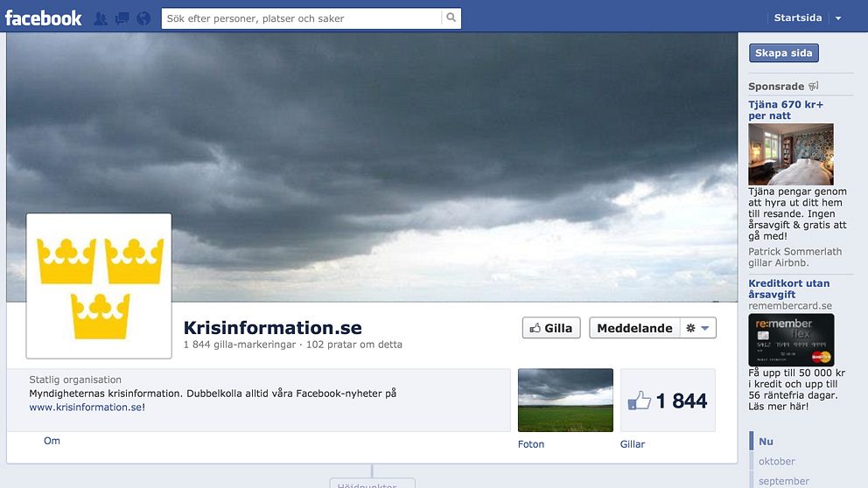The width and height of the screenshot is (868, 488).
Task: Select 'Nu' in the timeline
Action: coord(766,442)
